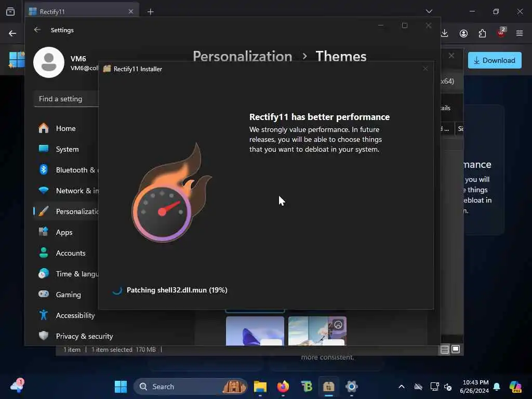Open System settings category
The image size is (532, 399).
(66, 149)
